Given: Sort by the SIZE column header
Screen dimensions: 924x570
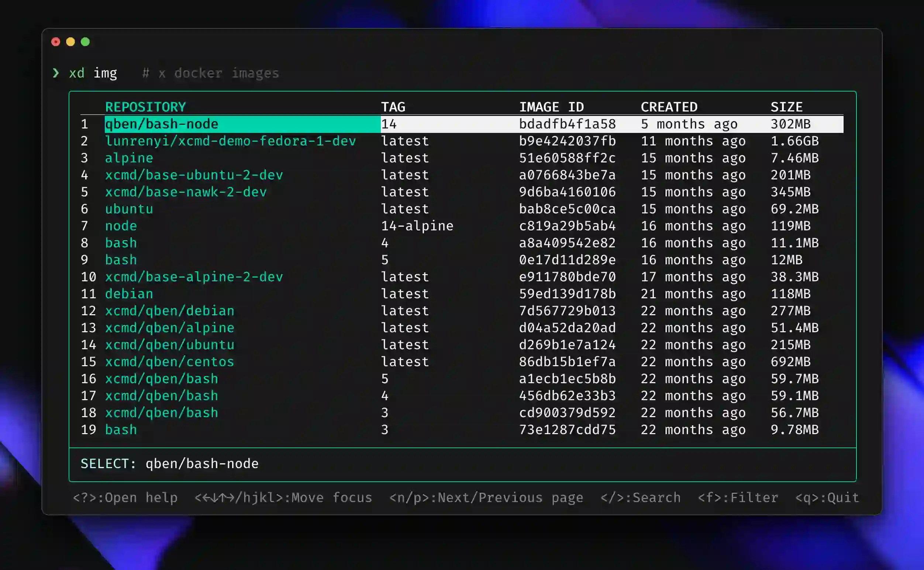Looking at the screenshot, I should click(x=787, y=107).
